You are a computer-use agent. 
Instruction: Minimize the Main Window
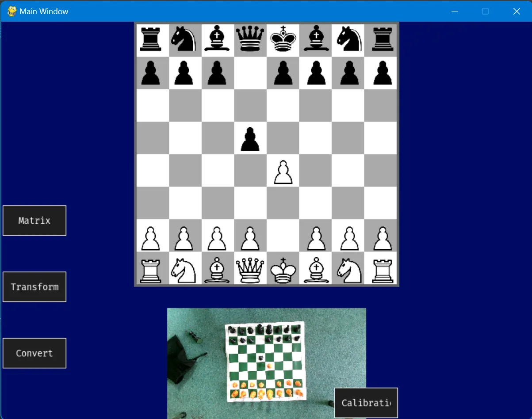455,11
